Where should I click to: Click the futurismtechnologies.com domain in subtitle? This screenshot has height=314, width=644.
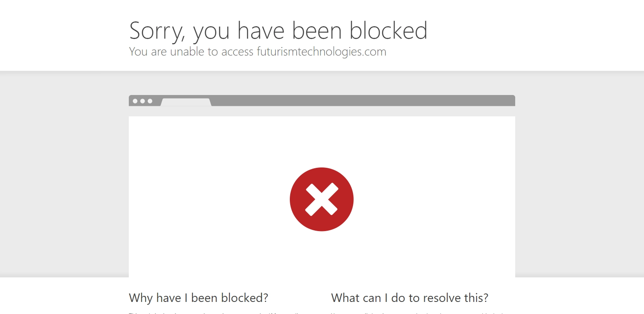click(321, 52)
